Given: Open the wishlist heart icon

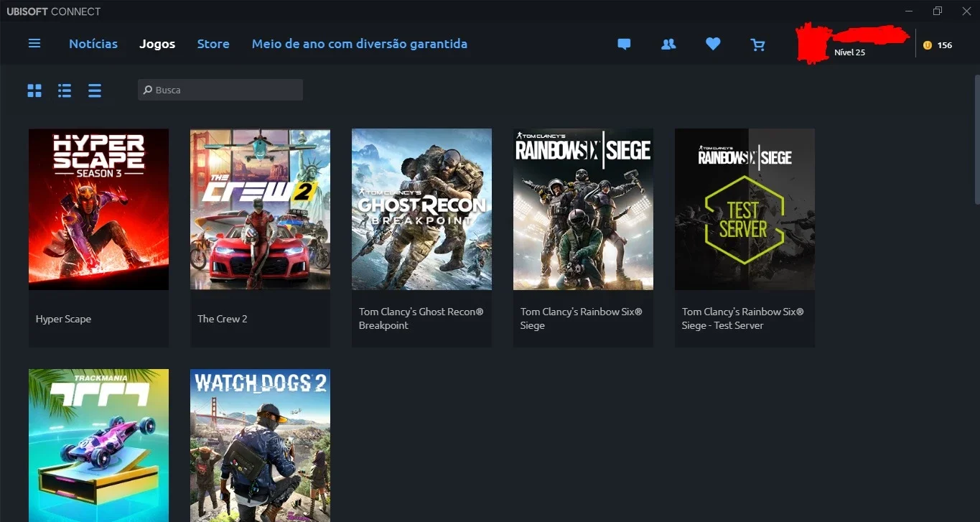Looking at the screenshot, I should [x=713, y=45].
